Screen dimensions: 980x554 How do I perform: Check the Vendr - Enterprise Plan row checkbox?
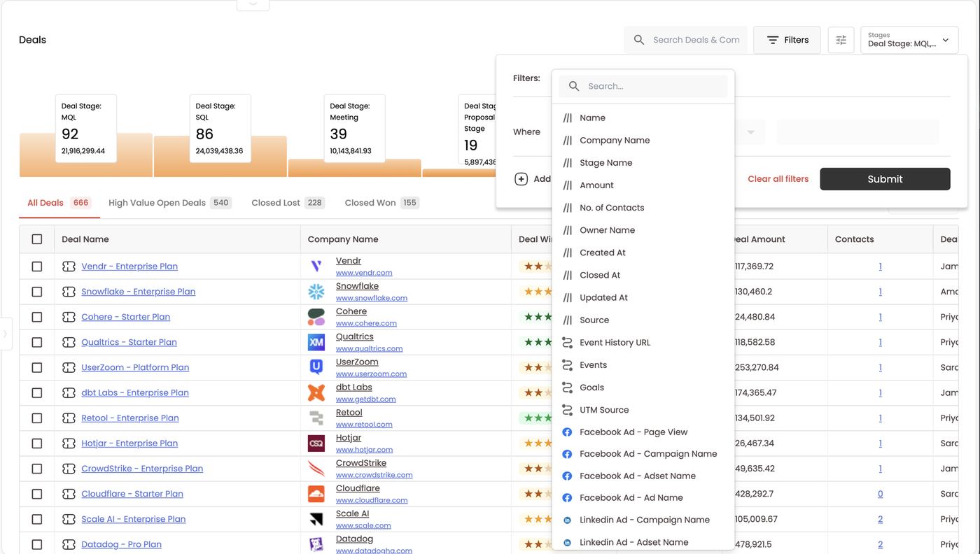click(37, 267)
